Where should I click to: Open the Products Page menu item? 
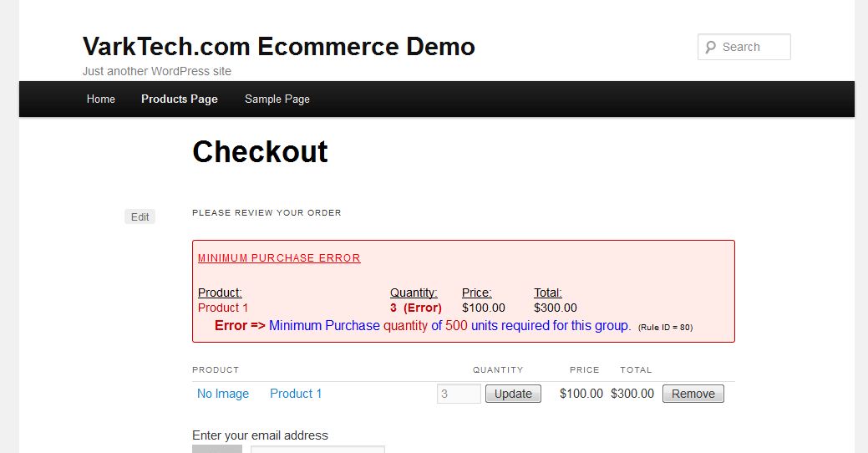tap(180, 99)
